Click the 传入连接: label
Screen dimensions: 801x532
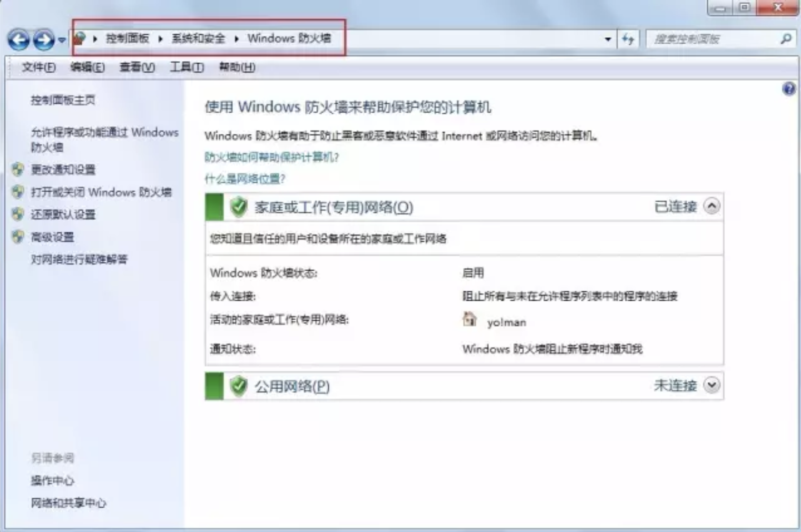point(232,297)
